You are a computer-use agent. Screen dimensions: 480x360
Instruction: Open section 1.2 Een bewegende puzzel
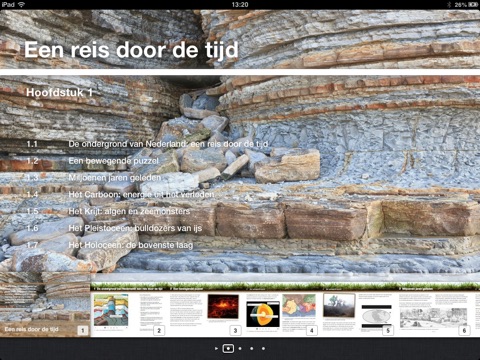click(x=92, y=161)
